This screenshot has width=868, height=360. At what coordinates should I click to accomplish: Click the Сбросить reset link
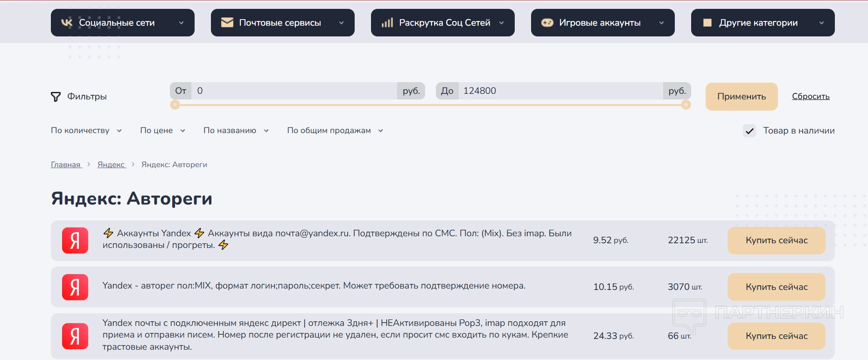click(811, 96)
